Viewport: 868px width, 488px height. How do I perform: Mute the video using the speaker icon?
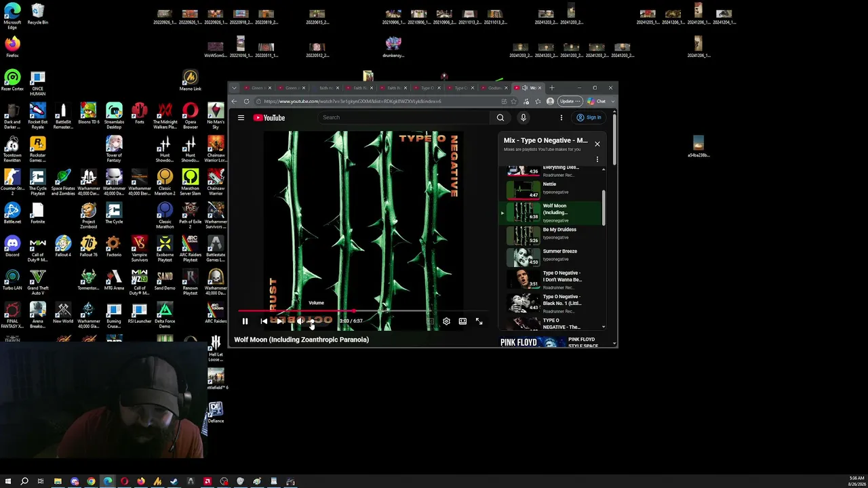point(300,321)
